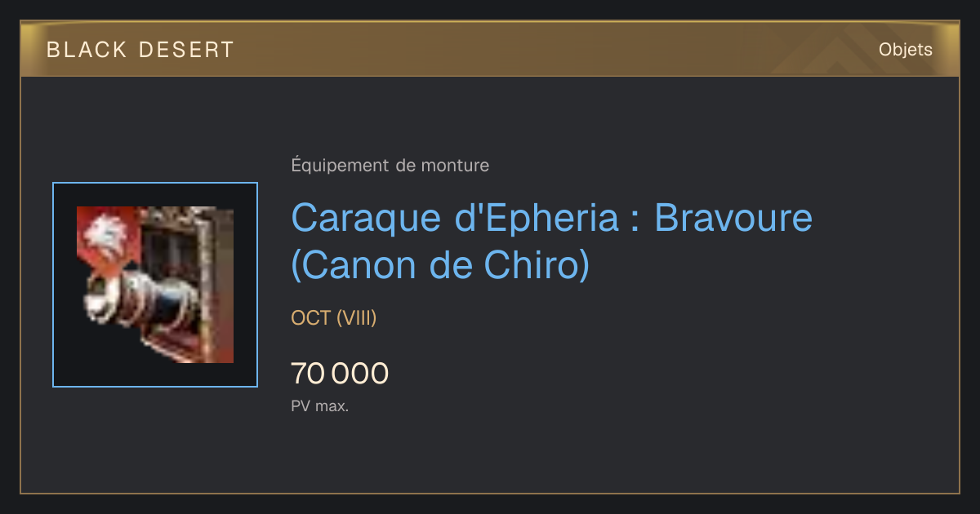Click the 70 000 stat value

coord(340,374)
